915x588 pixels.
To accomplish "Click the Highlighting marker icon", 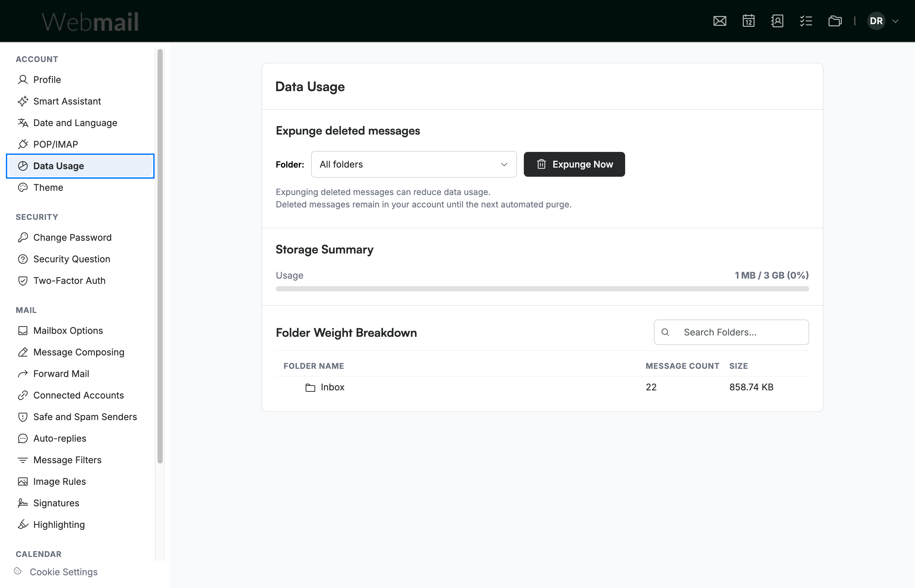I will click(23, 525).
